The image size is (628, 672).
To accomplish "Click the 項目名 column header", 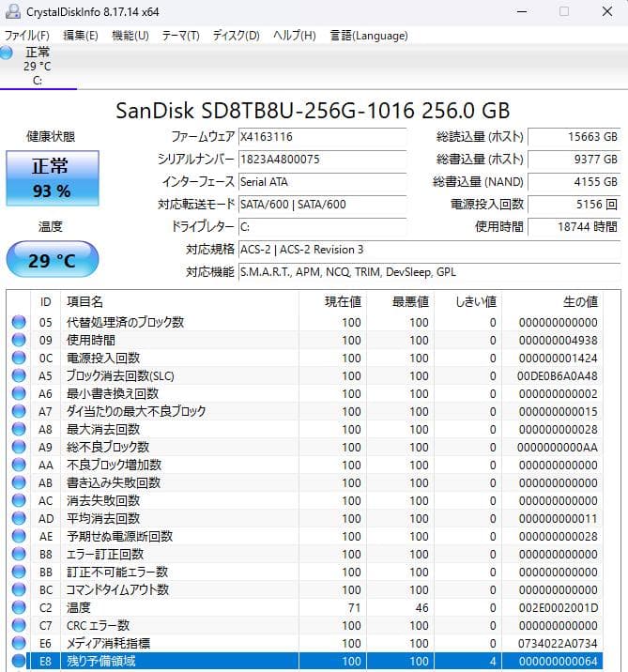I will [x=179, y=301].
